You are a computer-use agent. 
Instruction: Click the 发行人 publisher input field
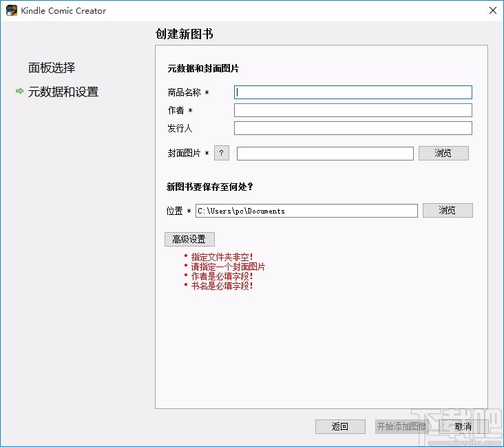(353, 128)
